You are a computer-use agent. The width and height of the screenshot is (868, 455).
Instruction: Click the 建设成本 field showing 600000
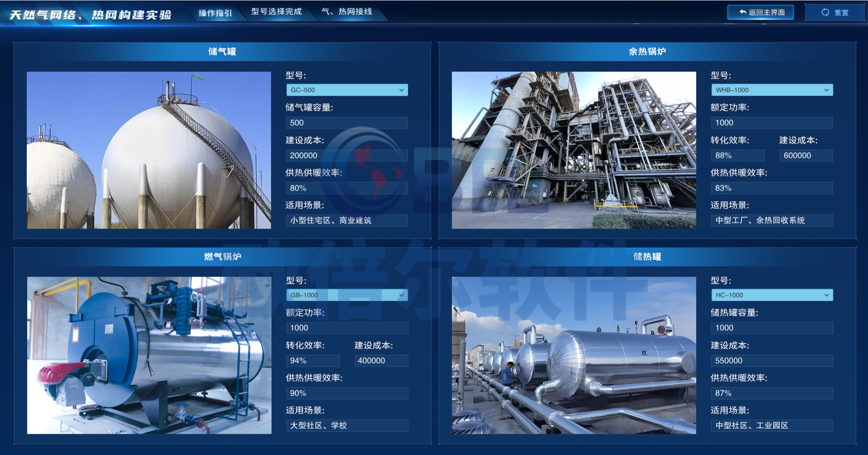click(806, 156)
